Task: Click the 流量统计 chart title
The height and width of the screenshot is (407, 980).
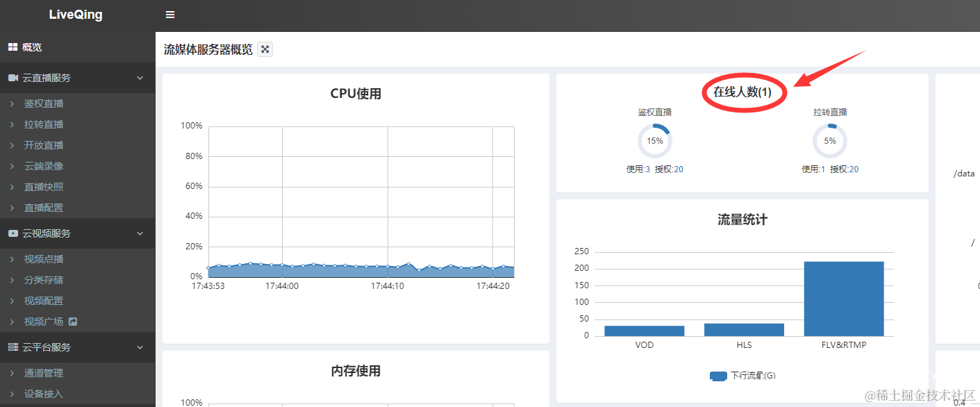Action: click(742, 219)
